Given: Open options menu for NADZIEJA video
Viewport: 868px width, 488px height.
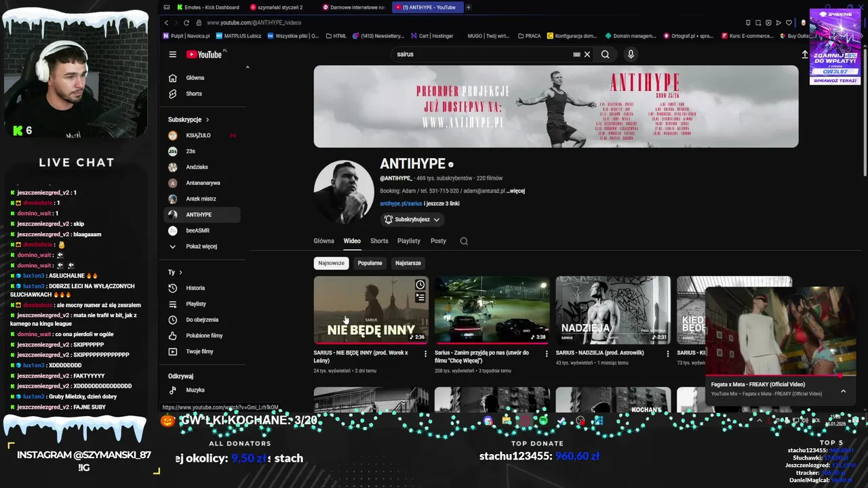Looking at the screenshot, I should coord(668,353).
